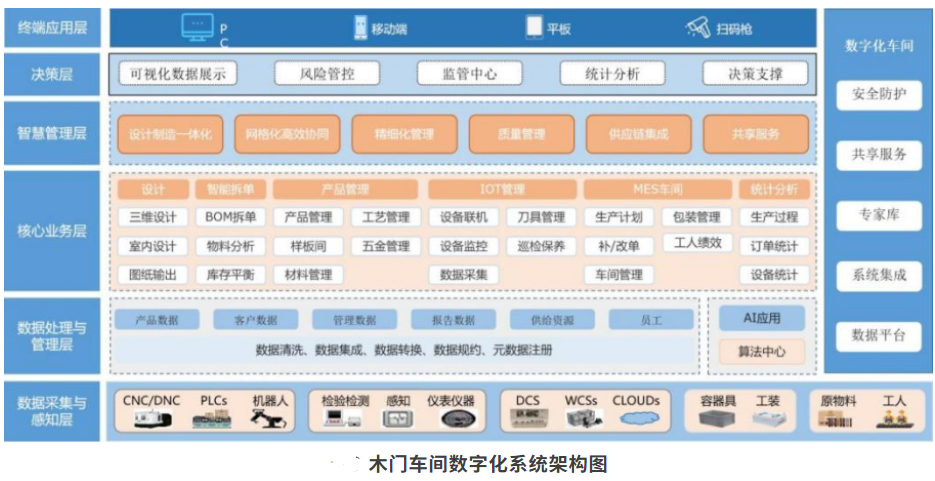This screenshot has height=481, width=935.
Task: Click the gauge icon under 仪表仪器
Action: point(459,419)
